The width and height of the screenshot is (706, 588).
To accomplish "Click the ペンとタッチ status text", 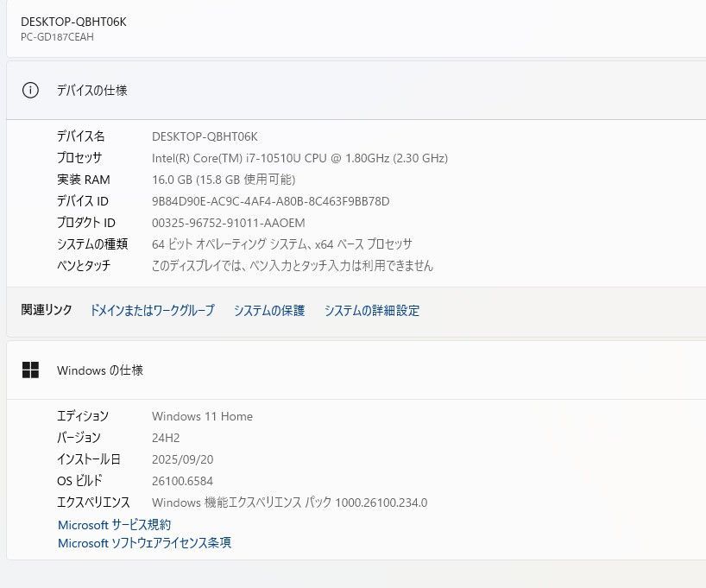I will coord(293,266).
